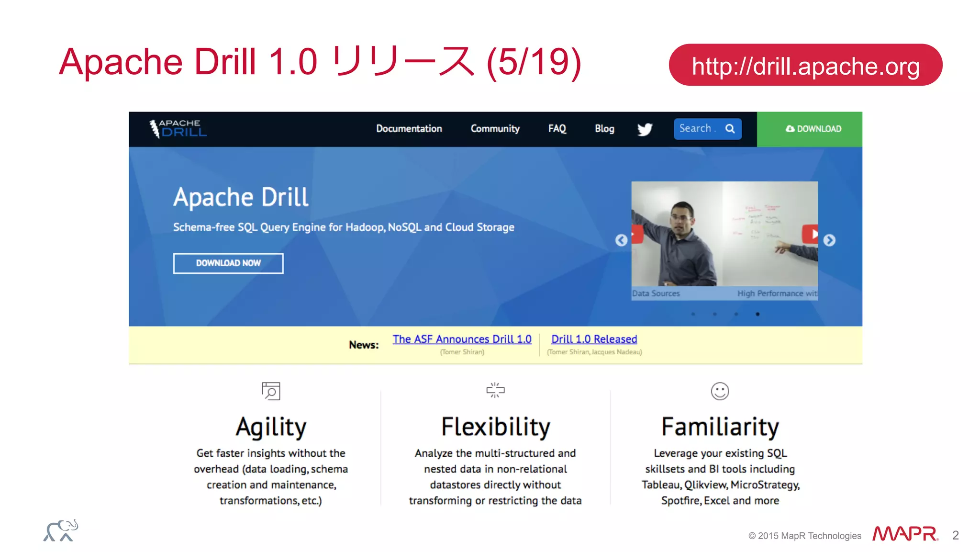
Task: Click the Twitter bird icon
Action: [645, 129]
